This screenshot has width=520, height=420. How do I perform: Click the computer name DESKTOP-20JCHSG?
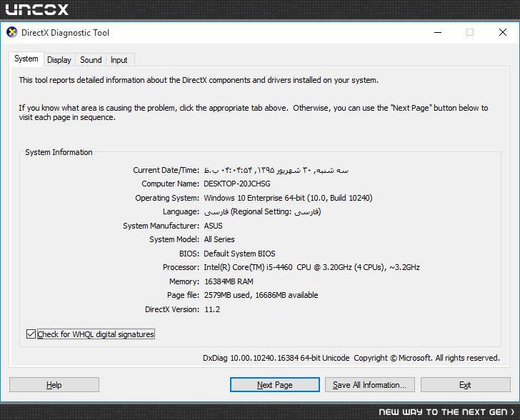[x=237, y=184]
